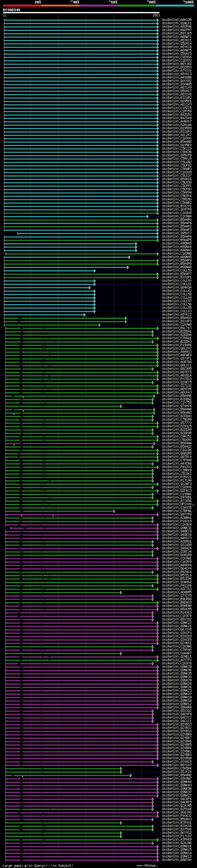Open hit UniRef100_A8HX38

(x=176, y=20)
